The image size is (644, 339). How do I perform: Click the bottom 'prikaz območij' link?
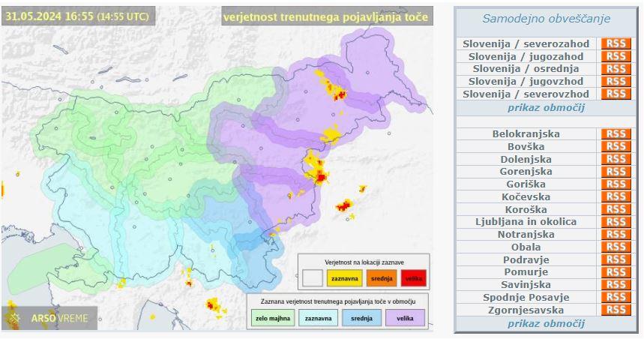tap(545, 323)
